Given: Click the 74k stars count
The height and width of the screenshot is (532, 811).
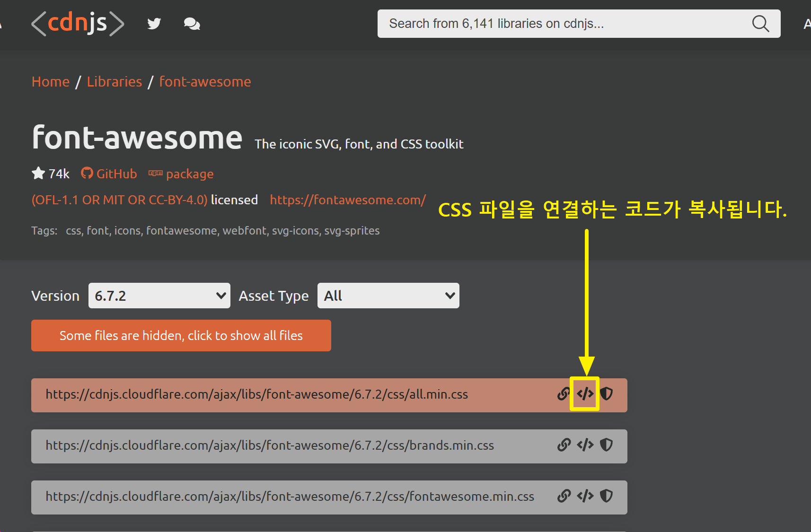Looking at the screenshot, I should [x=59, y=174].
